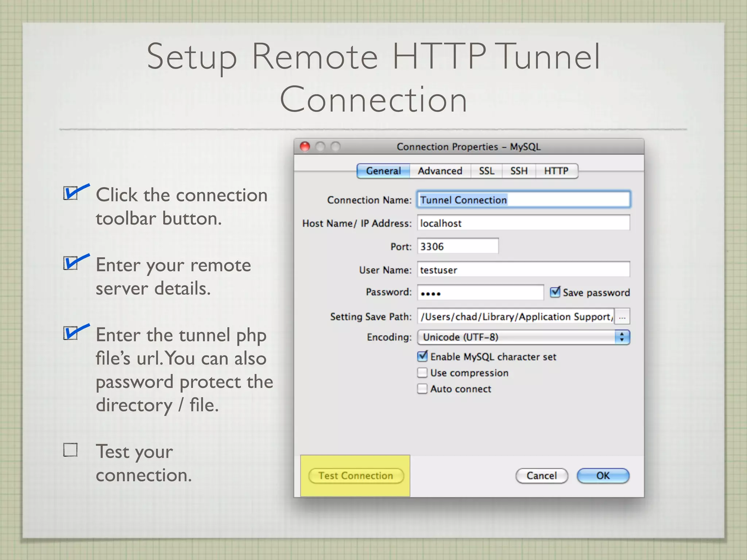This screenshot has height=560, width=747.
Task: Enable the Auto connect checkbox
Action: [x=422, y=389]
